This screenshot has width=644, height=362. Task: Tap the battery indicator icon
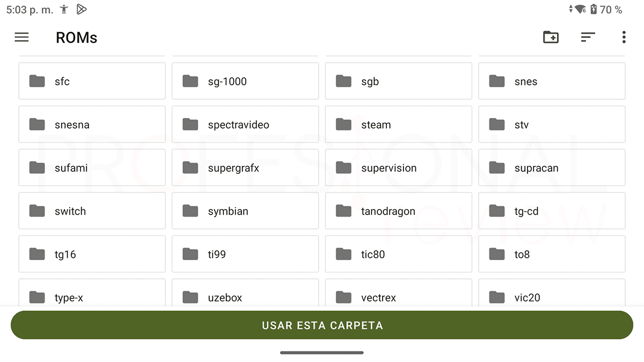[x=594, y=10]
